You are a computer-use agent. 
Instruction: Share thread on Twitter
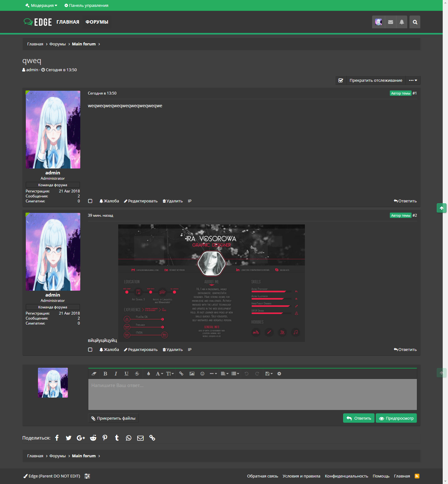tap(68, 438)
